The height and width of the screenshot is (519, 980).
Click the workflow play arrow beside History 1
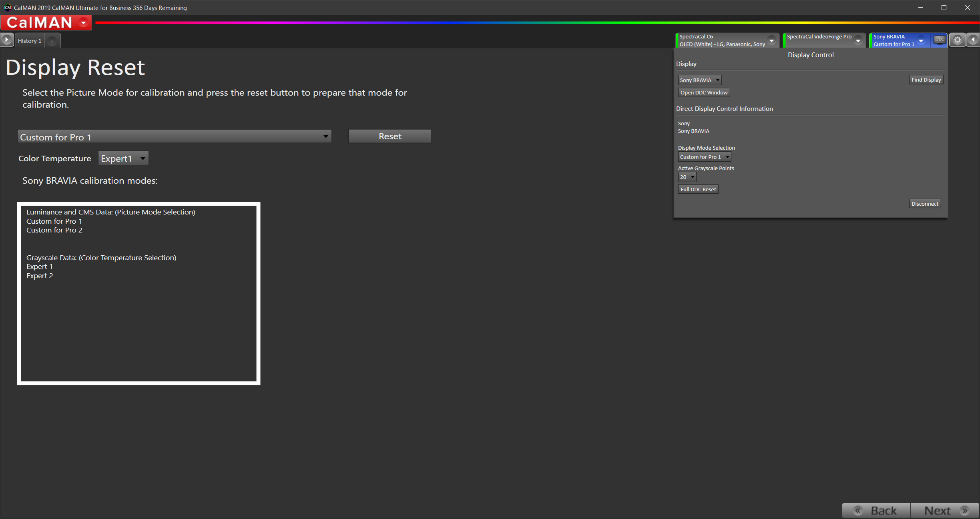pyautogui.click(x=6, y=40)
